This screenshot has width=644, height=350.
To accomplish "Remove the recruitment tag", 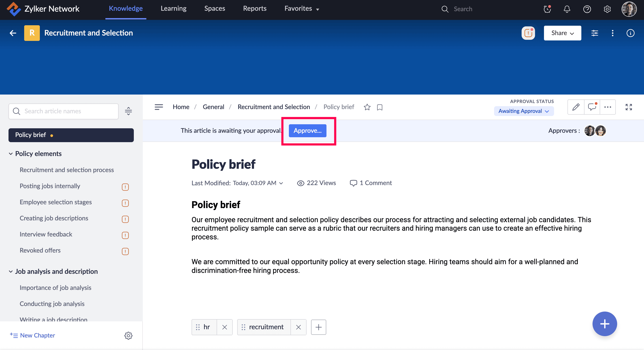I will click(x=298, y=327).
